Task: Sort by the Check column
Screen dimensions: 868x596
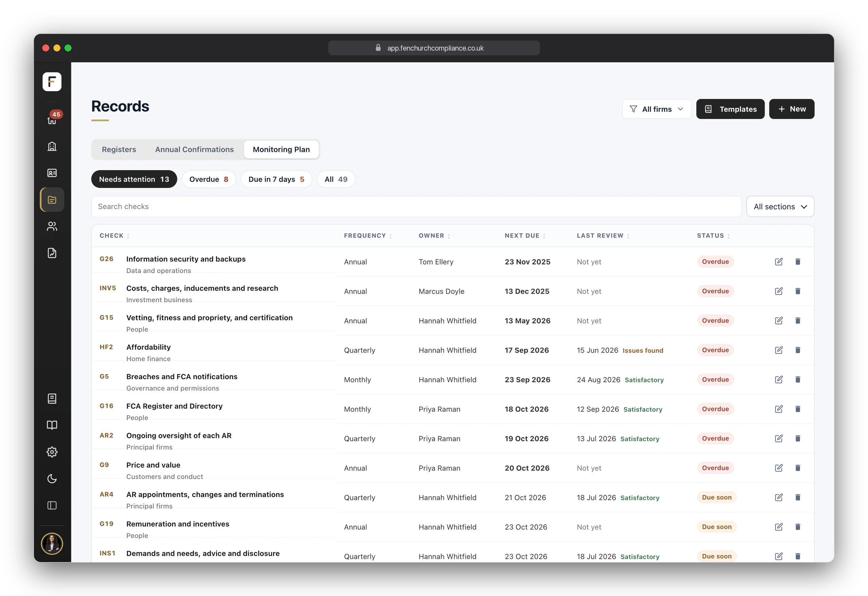Action: 114,235
